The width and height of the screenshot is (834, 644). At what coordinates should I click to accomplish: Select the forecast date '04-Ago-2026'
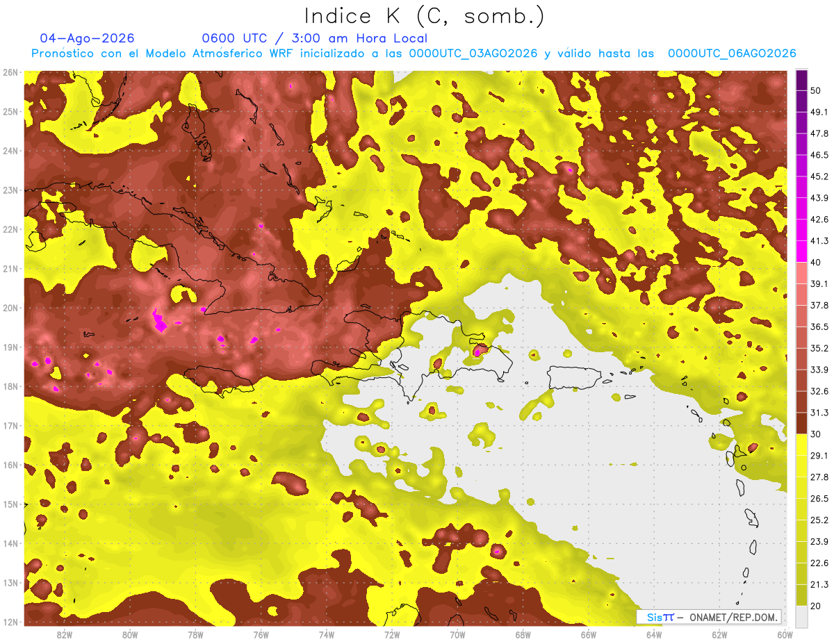click(88, 38)
